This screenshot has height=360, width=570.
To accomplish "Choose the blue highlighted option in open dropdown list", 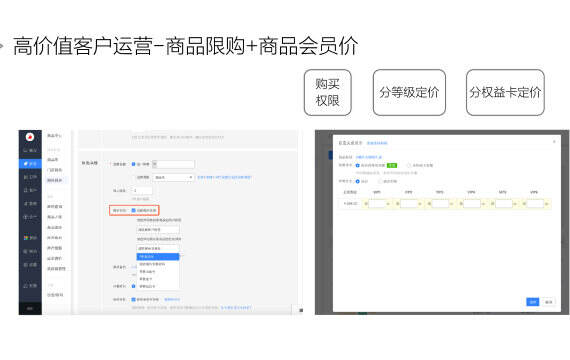I will [x=158, y=257].
